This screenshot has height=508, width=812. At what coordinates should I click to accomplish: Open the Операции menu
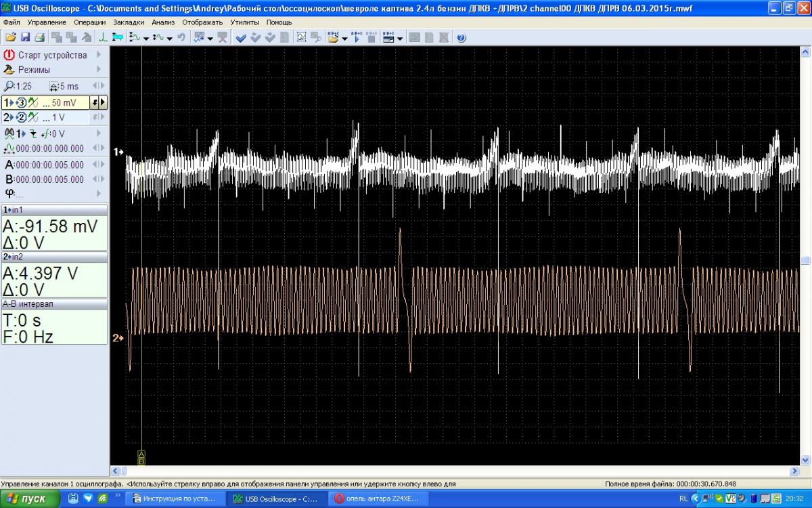point(90,22)
